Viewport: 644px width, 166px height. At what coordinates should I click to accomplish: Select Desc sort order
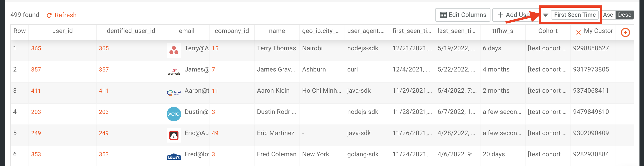click(624, 15)
